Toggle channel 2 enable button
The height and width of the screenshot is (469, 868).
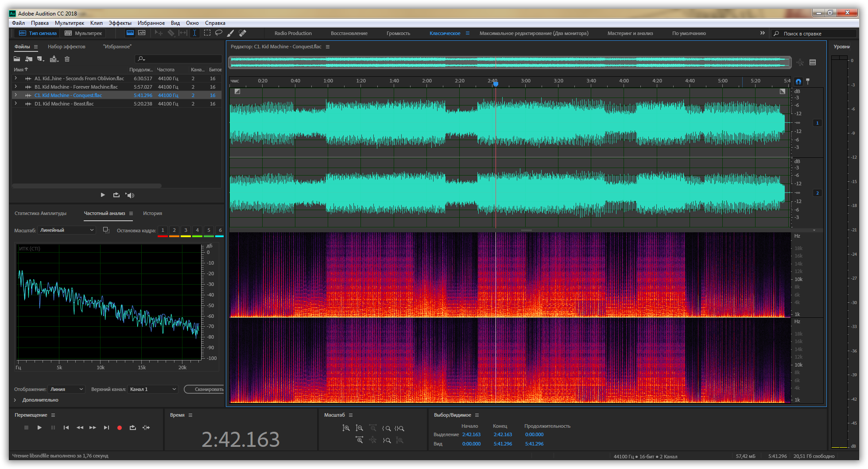(x=818, y=193)
